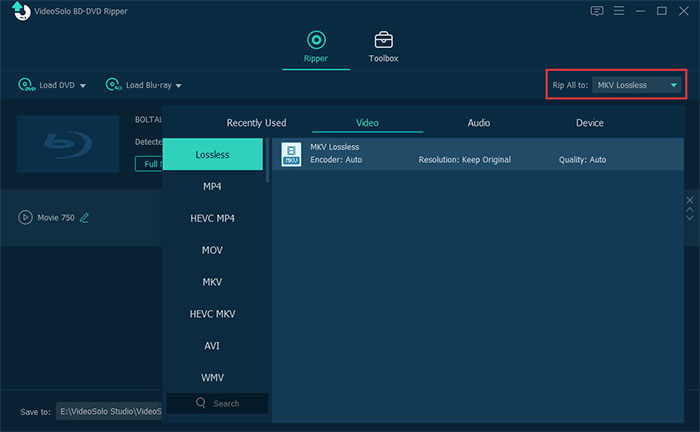Click the Resolution: Keep Original text
The width and height of the screenshot is (700, 432).
click(x=464, y=160)
